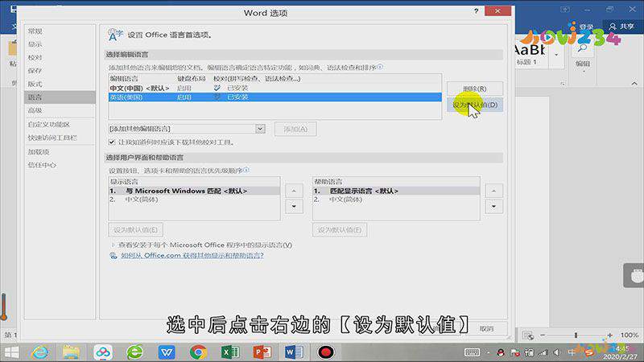Click 设为默认值 under the display language list
The height and width of the screenshot is (362, 644).
tap(135, 230)
